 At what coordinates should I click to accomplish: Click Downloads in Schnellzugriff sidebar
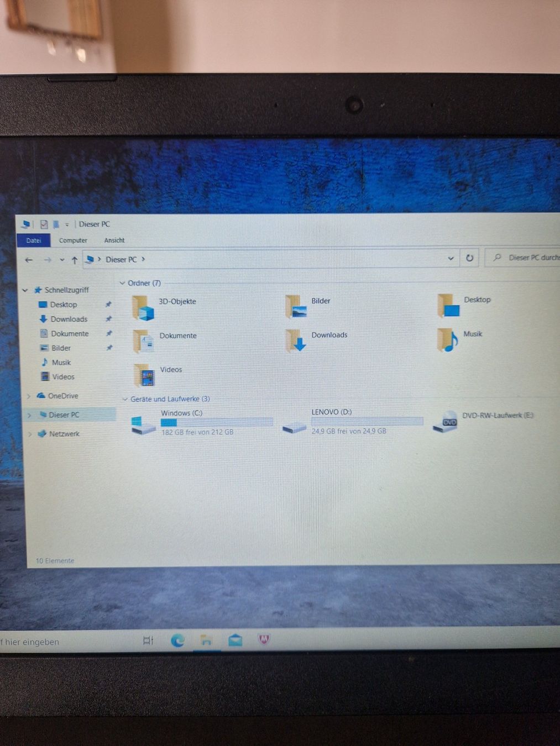point(69,319)
